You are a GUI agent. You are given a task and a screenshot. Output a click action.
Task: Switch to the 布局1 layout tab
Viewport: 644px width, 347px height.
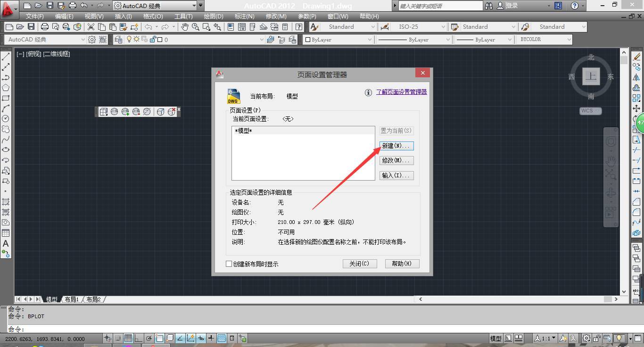71,299
